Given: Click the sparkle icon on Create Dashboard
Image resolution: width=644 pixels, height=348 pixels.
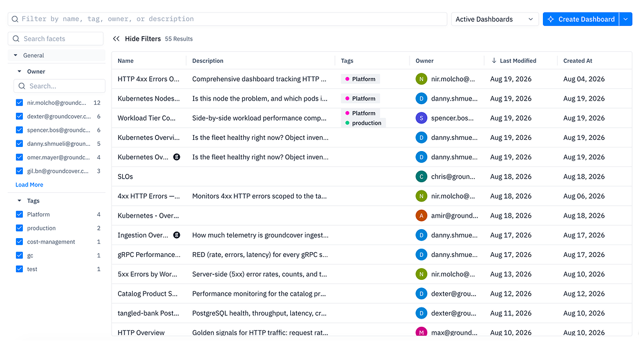Looking at the screenshot, I should 551,19.
